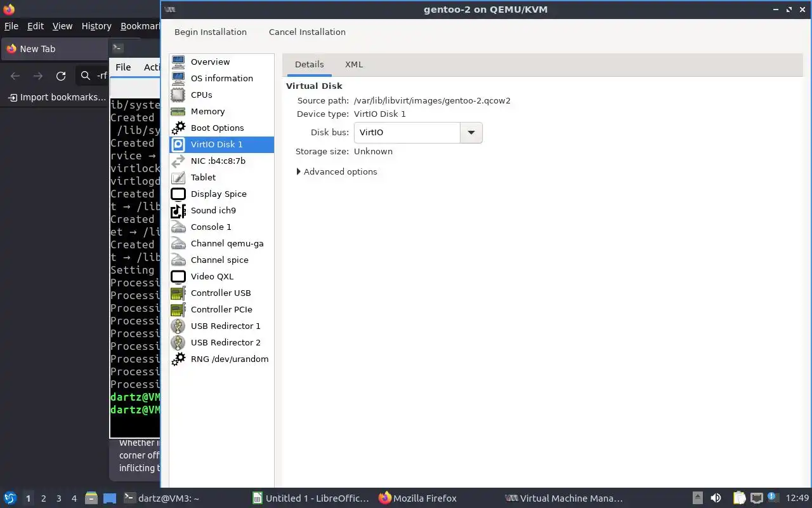The image size is (812, 508).
Task: Open the Disk bus dropdown
Action: coord(471,133)
